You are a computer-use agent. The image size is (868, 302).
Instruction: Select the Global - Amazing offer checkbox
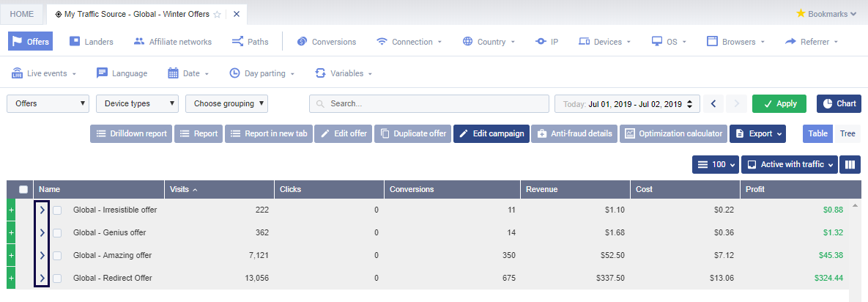pos(57,256)
